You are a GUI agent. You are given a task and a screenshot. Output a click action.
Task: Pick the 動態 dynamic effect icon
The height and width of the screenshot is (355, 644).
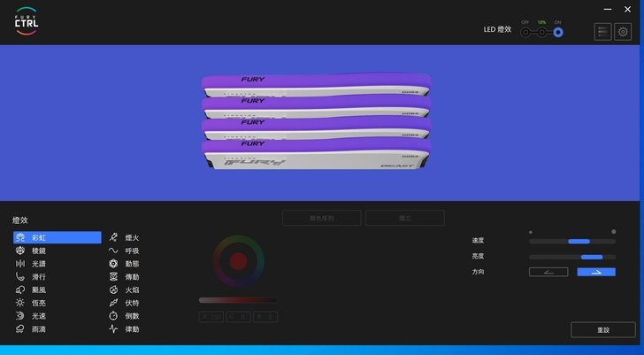click(113, 264)
